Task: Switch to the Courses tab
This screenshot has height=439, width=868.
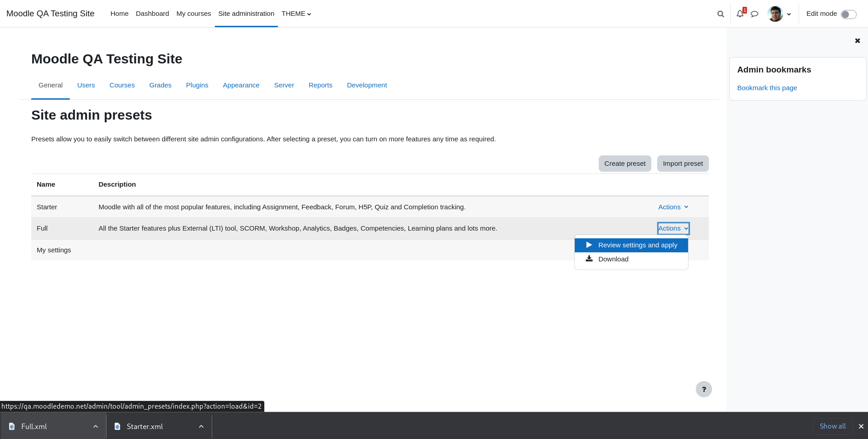Action: tap(122, 85)
